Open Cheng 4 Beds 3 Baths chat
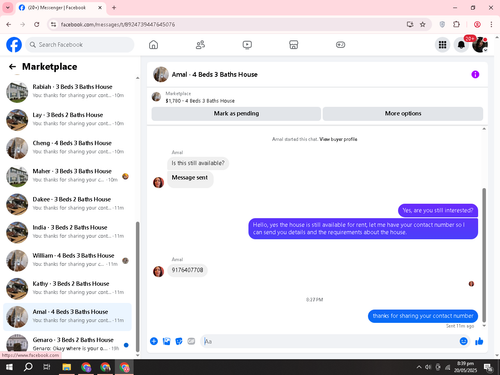The image size is (500, 375). click(x=68, y=148)
